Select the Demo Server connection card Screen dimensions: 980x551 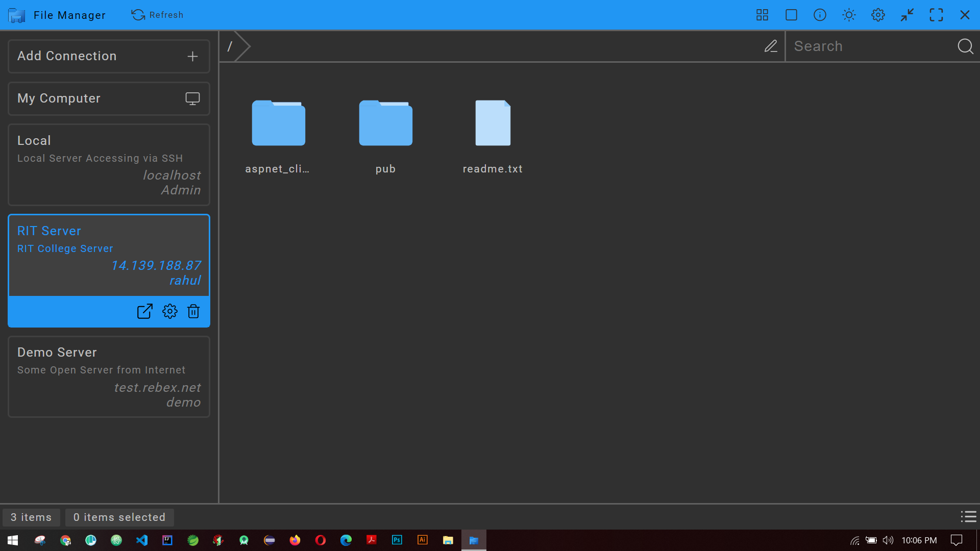click(x=109, y=377)
